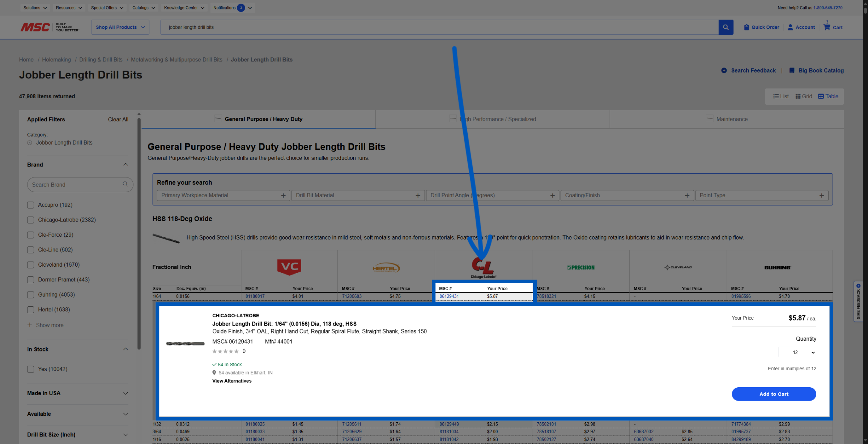Click the Notifications count badge
The image size is (868, 444).
(241, 8)
